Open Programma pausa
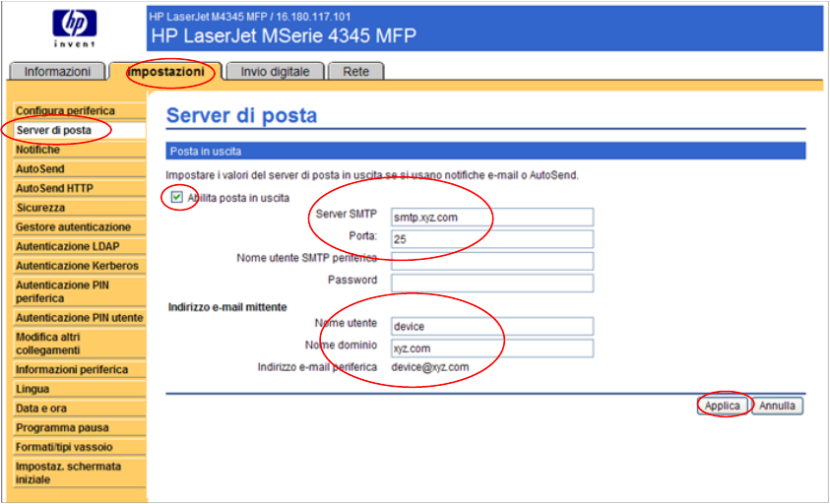830x504 pixels. pos(79,427)
